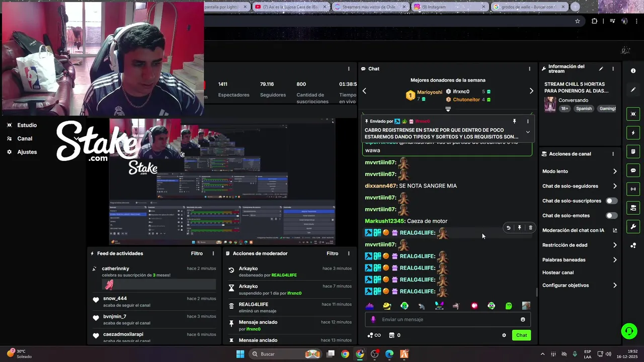
Task: Click undo icon on REALG4LIIFE message
Action: pos(508,228)
